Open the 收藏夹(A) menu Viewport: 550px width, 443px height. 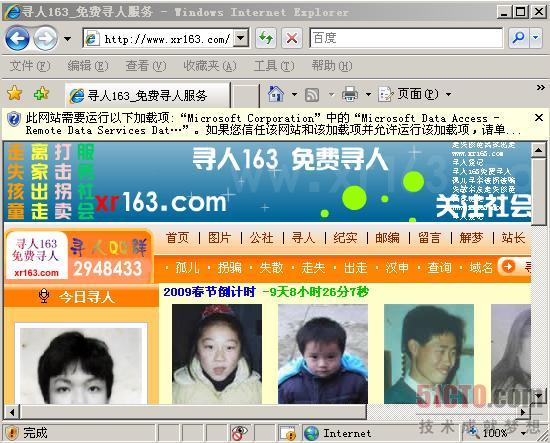click(x=210, y=66)
